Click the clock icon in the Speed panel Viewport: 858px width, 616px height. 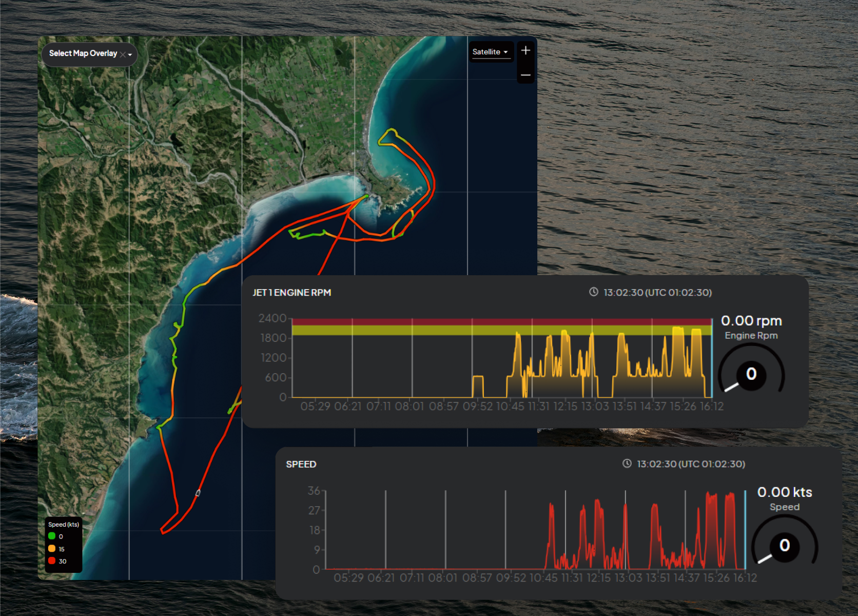click(x=627, y=464)
